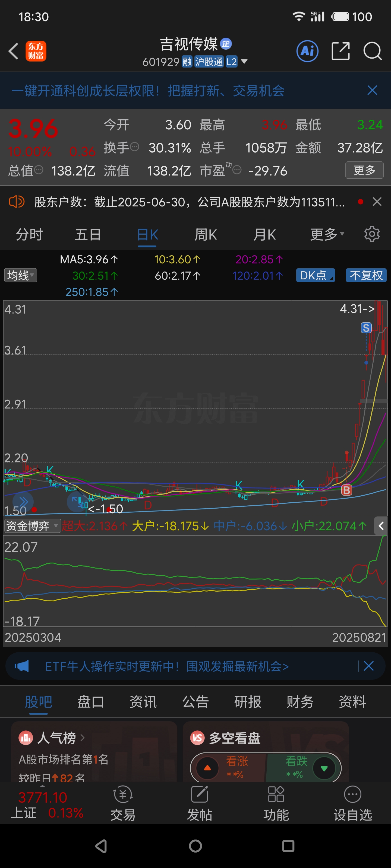This screenshot has width=391, height=868.
Task: Tap Android back navigation button
Action: 101,846
